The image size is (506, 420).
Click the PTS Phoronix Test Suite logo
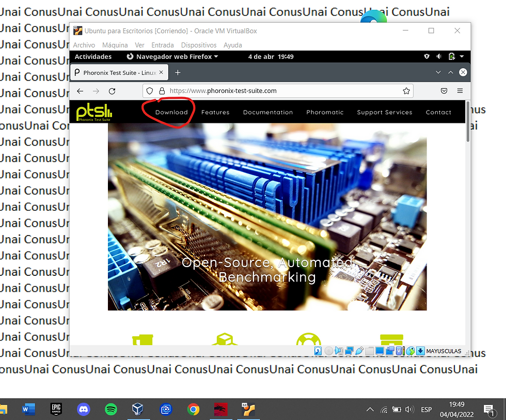pos(94,112)
